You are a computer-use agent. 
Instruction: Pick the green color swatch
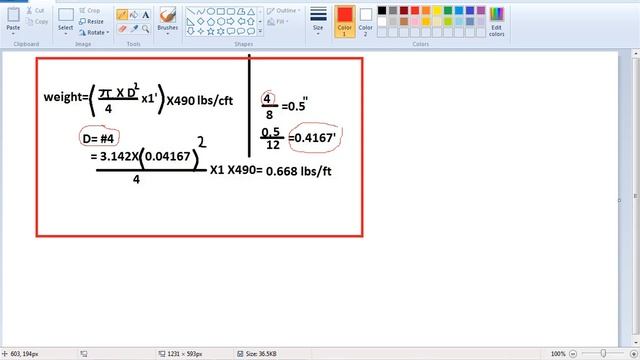tap(448, 11)
